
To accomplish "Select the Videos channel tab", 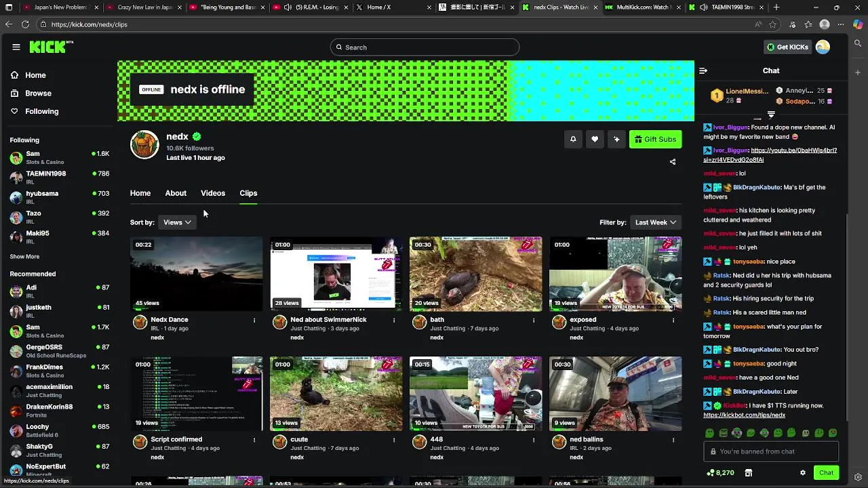I will [x=213, y=193].
